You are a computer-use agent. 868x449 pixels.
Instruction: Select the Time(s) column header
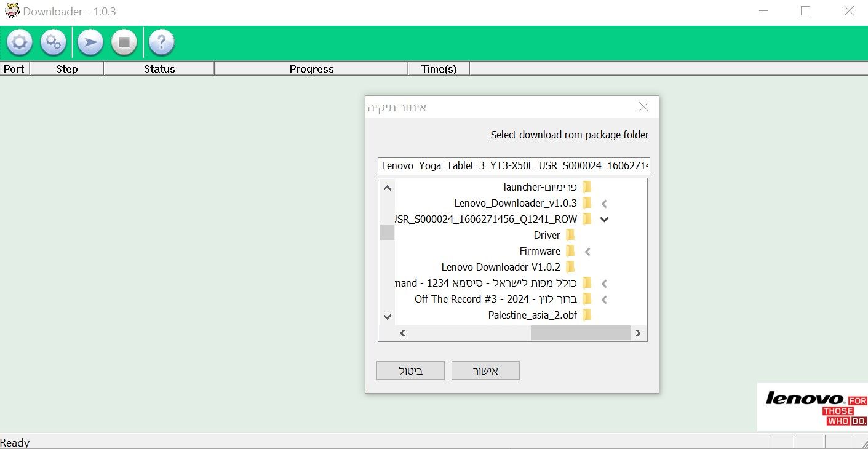click(x=439, y=69)
